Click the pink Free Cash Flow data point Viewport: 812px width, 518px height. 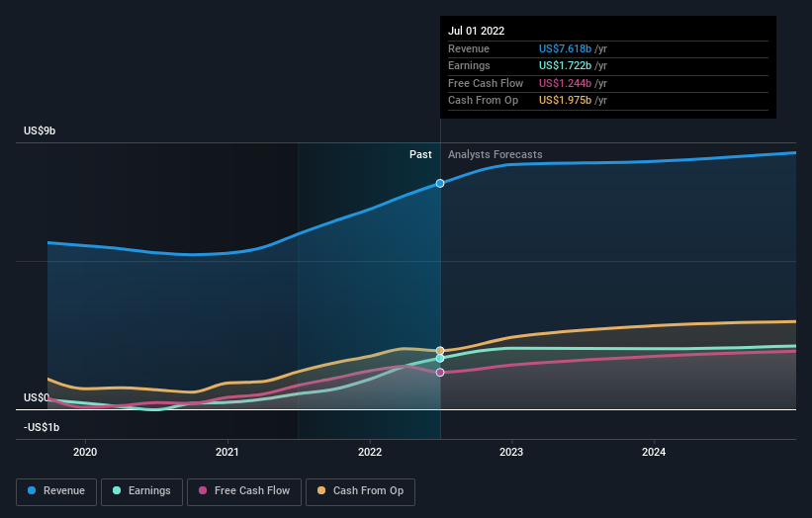440,372
